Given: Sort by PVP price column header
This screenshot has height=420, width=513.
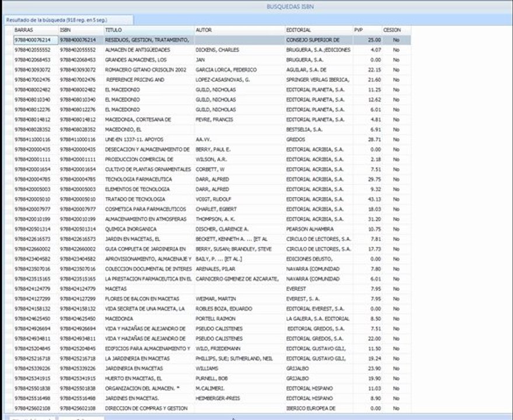Looking at the screenshot, I should 368,30.
